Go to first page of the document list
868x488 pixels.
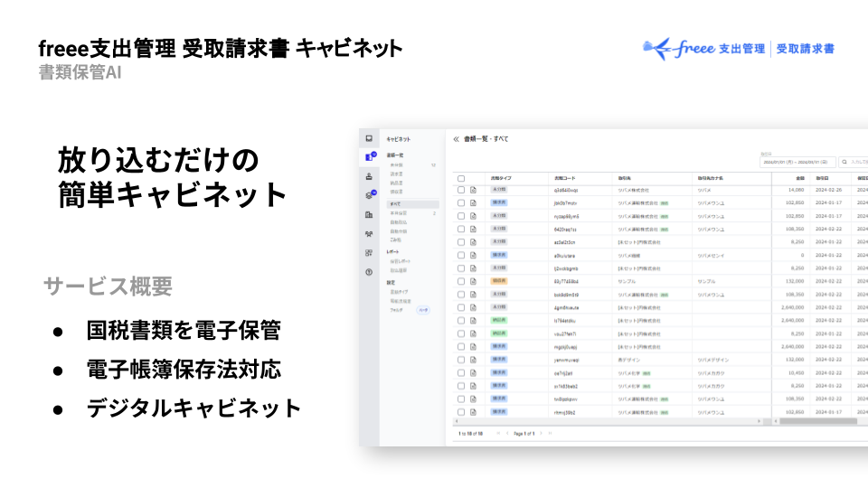(x=498, y=433)
